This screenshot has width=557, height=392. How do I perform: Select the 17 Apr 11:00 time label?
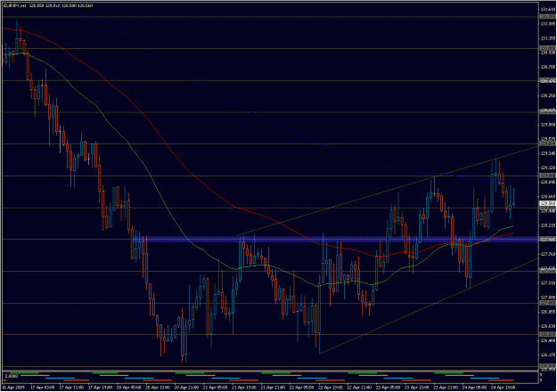point(71,387)
